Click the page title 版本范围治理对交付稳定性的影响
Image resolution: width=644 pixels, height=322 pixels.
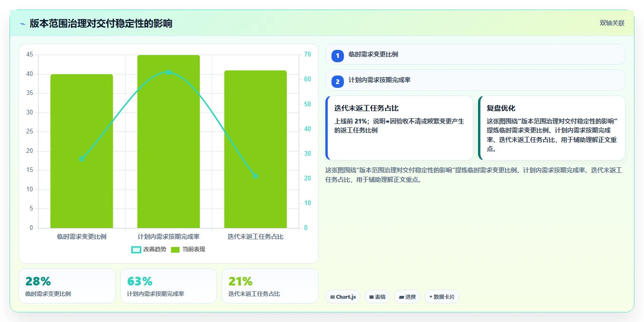[101, 23]
